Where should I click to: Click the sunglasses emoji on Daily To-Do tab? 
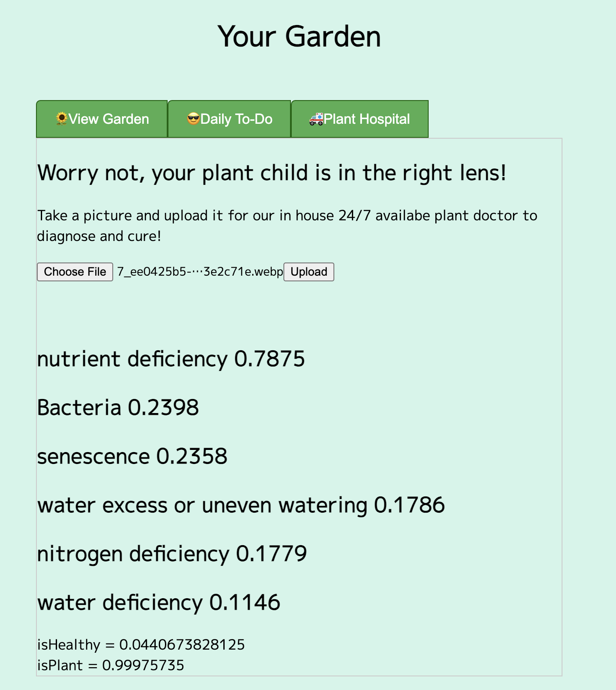(193, 119)
